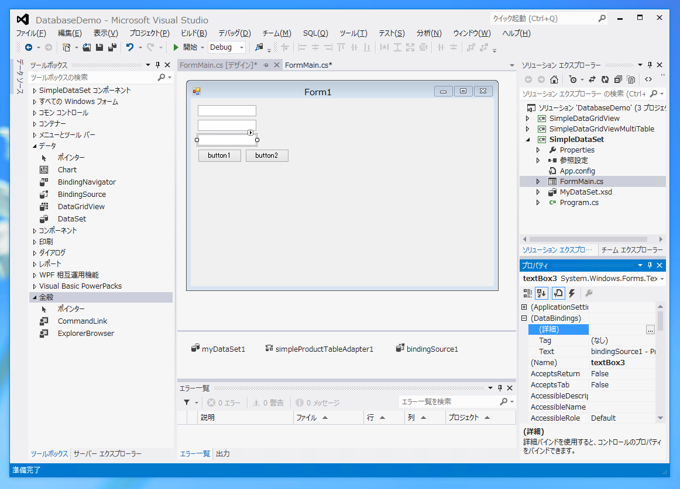Click the Toolbox search input field
Screen dimensions: 680x489
pyautogui.click(x=93, y=77)
